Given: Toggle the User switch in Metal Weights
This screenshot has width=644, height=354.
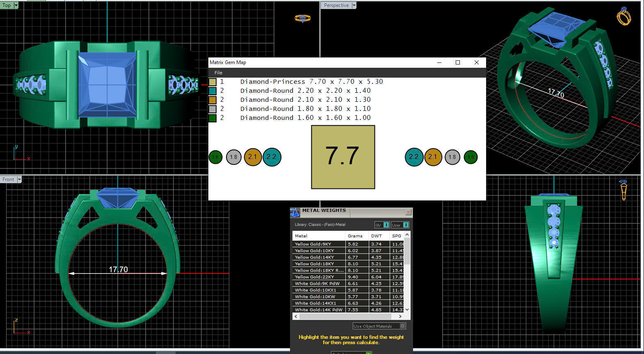Looking at the screenshot, I should click(x=400, y=225).
